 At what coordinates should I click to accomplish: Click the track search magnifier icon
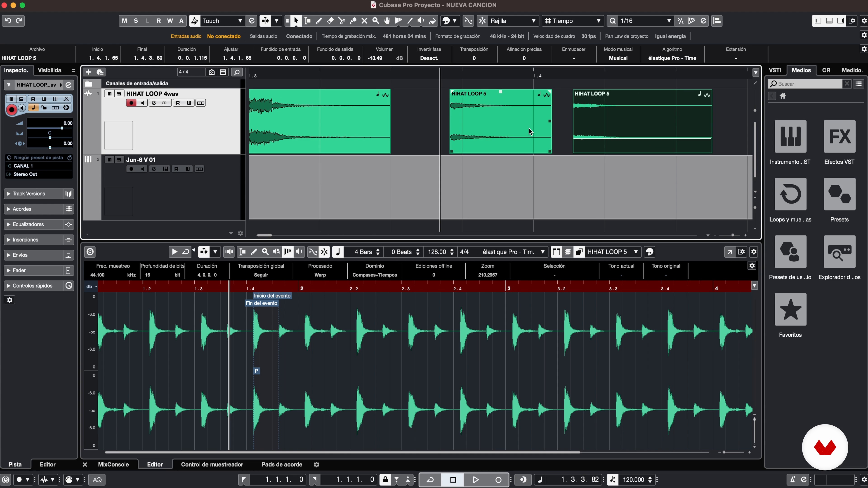click(237, 72)
